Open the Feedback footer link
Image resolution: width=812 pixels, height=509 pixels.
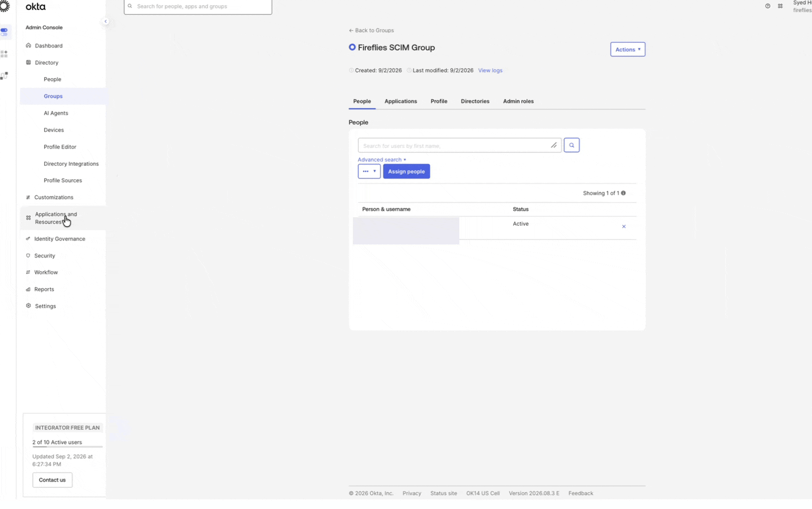point(581,493)
